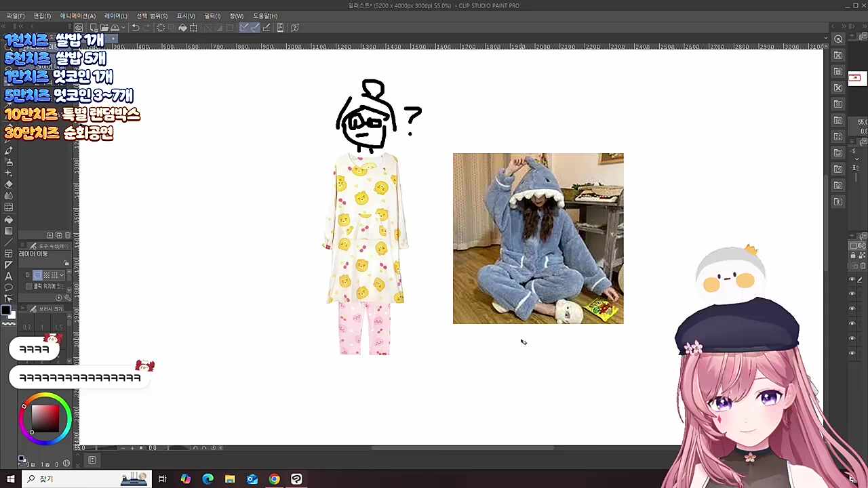Expand the move-target options dropdown arrow
The image size is (868, 488).
(x=62, y=275)
